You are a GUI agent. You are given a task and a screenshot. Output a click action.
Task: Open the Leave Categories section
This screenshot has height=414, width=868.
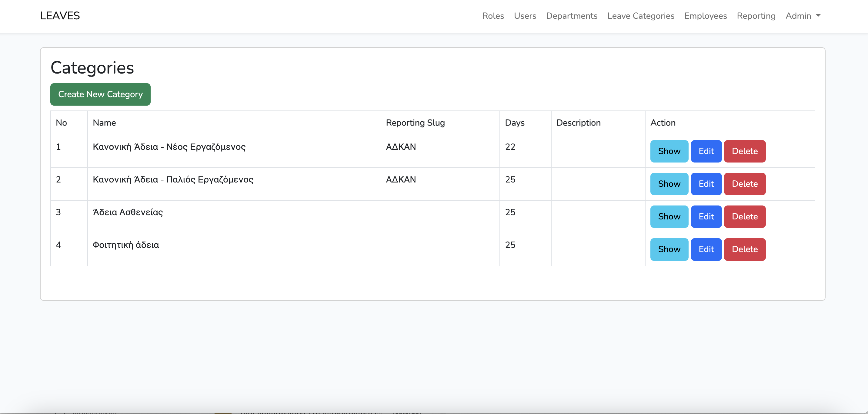pyautogui.click(x=641, y=16)
